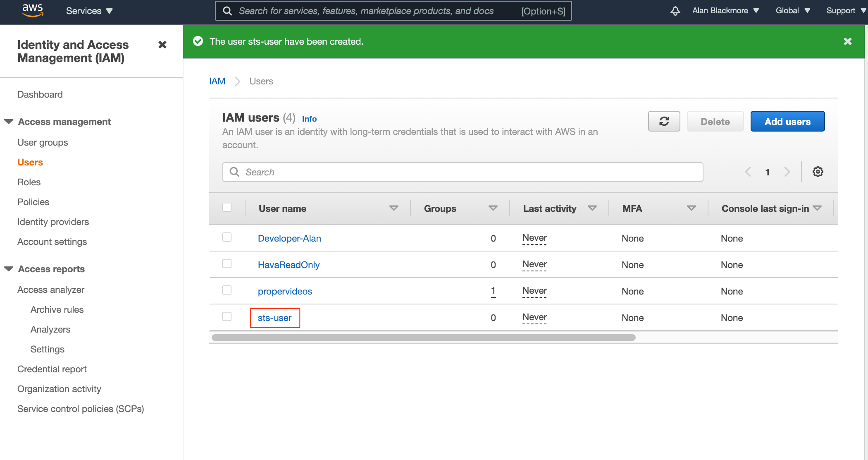
Task: Select the sts-user row checkbox
Action: tap(227, 316)
